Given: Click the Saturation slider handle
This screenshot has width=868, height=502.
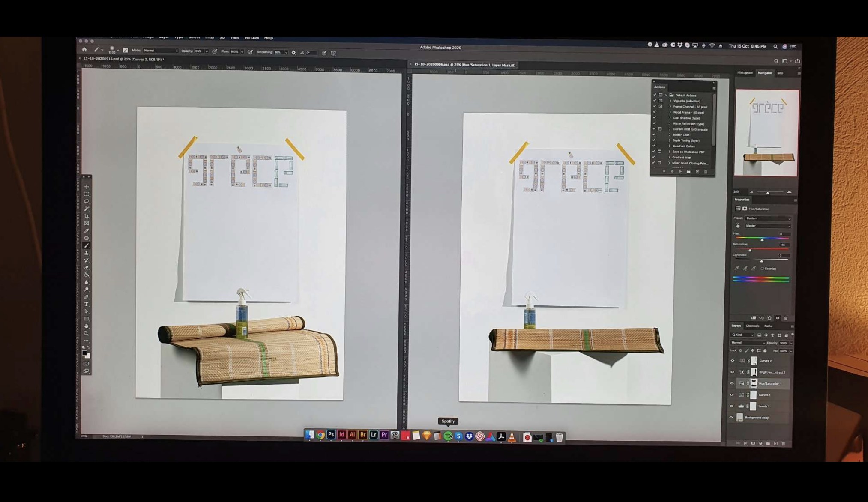Looking at the screenshot, I should [x=750, y=250].
